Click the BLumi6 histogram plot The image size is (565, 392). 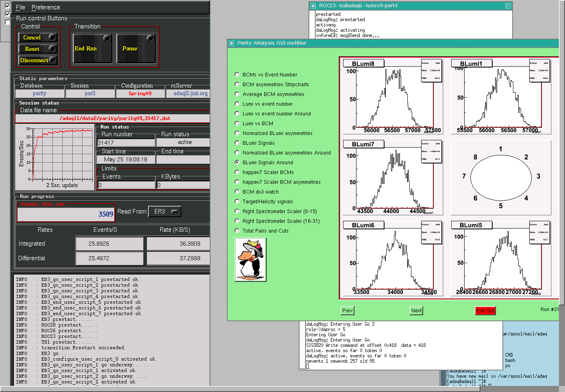tap(393, 258)
